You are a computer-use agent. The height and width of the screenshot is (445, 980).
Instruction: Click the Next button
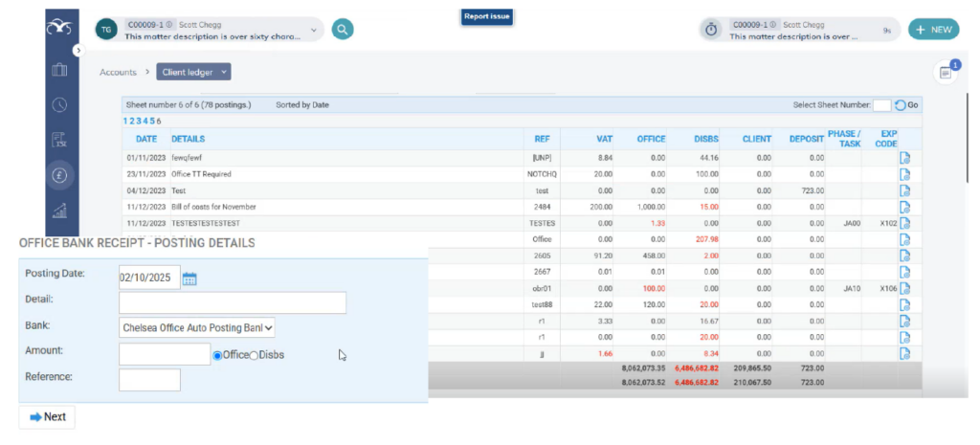tap(47, 417)
